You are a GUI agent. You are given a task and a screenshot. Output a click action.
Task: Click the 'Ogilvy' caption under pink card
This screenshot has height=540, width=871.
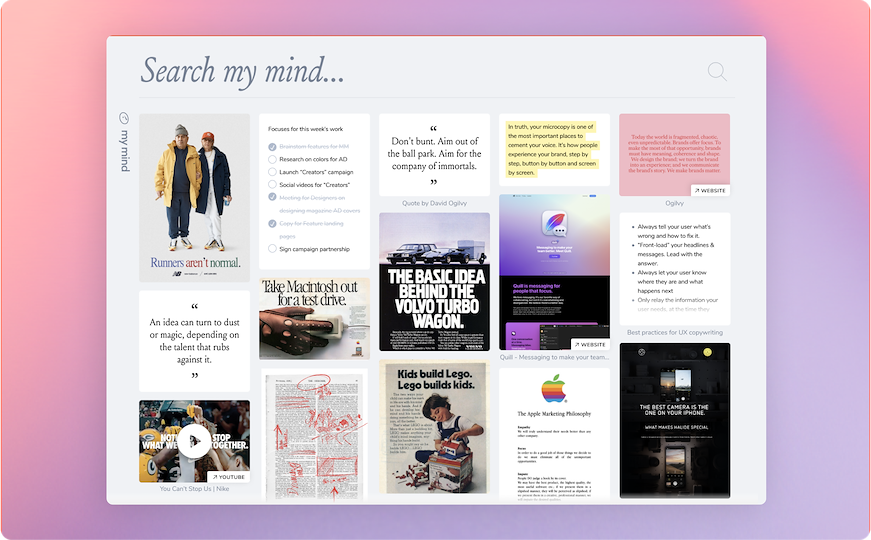(674, 203)
